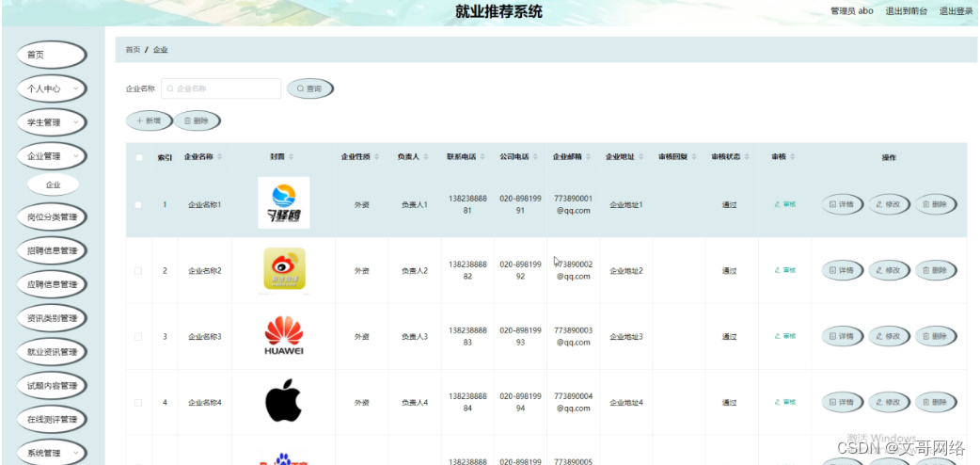Open 资讯类别管理 in the sidebar
980x465 pixels.
51,318
